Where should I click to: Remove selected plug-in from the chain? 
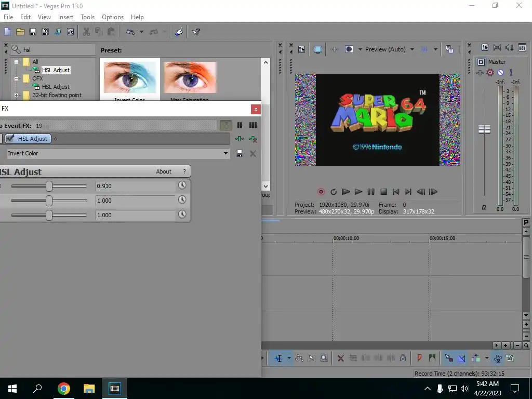[253, 139]
